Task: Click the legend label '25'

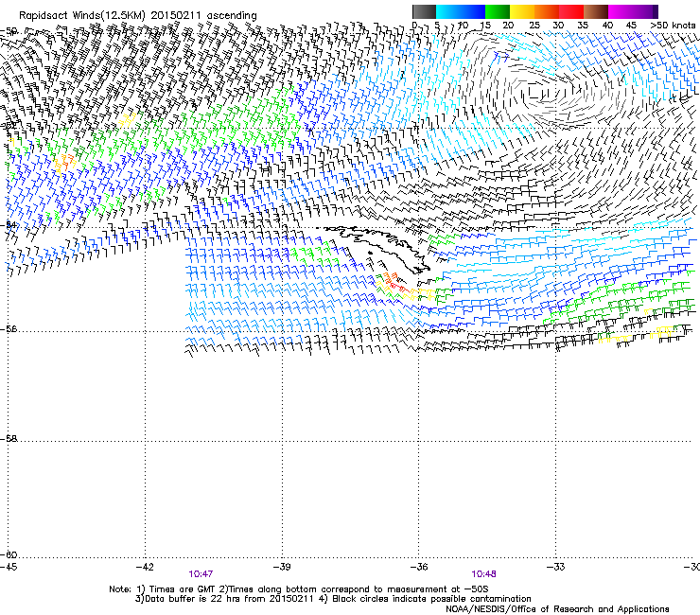Action: click(x=534, y=26)
